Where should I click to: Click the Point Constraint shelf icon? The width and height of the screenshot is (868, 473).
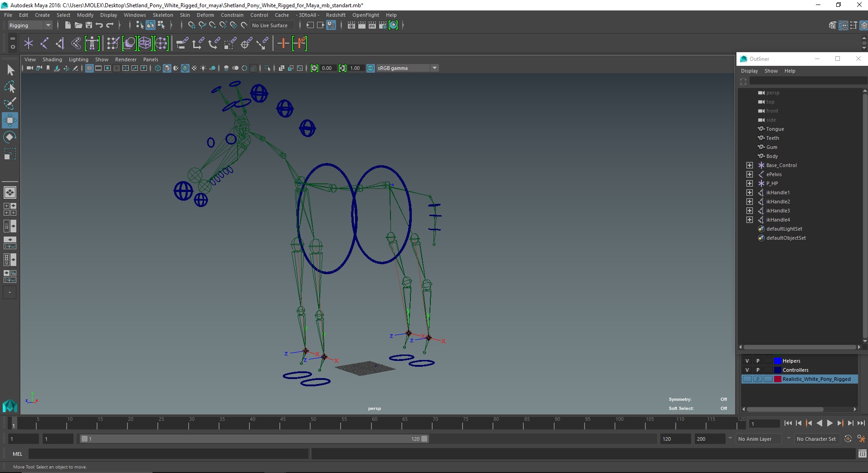[x=198, y=44]
